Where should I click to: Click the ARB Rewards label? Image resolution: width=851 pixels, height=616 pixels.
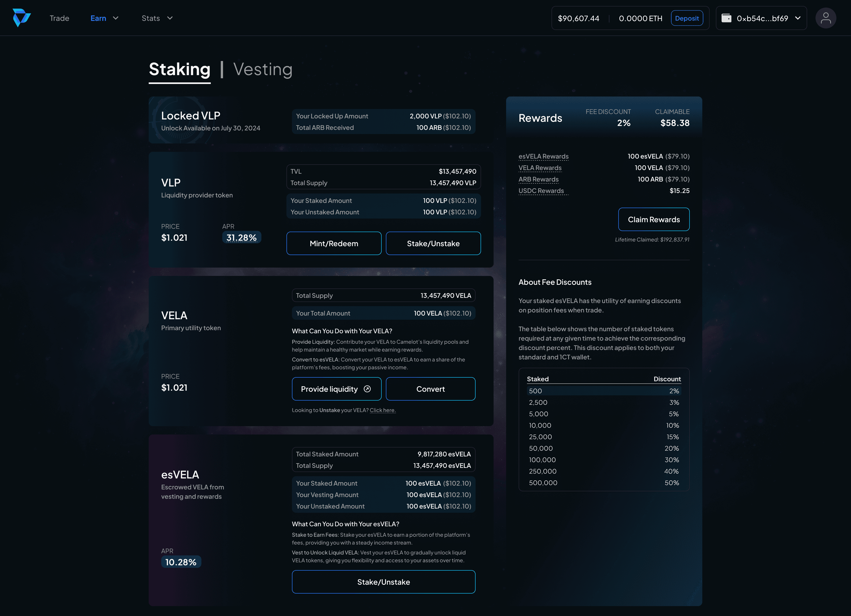click(x=538, y=179)
